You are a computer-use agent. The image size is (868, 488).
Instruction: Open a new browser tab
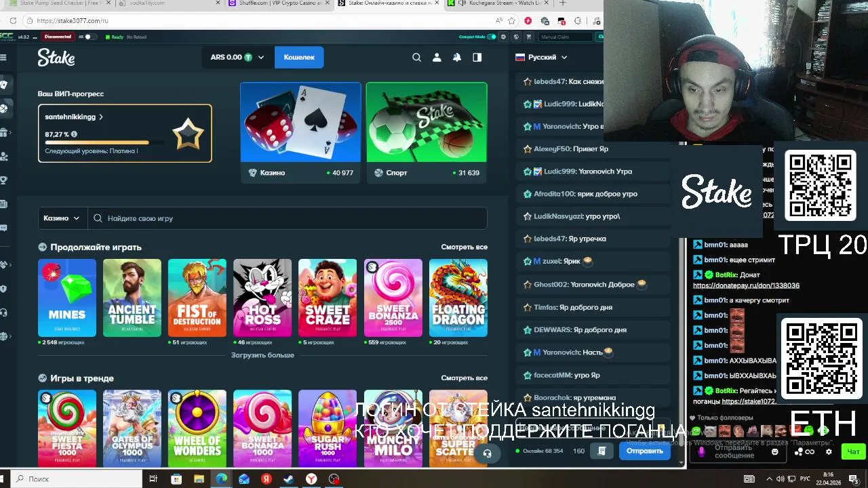coord(562,3)
